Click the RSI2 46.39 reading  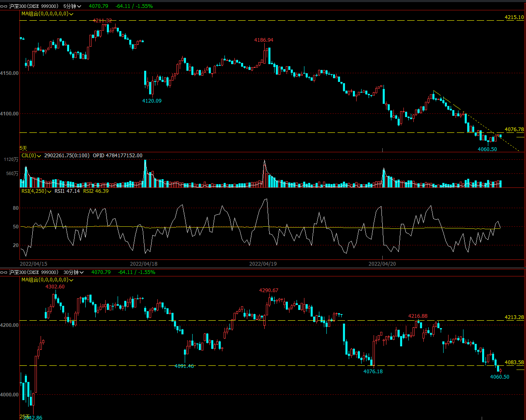click(96, 191)
